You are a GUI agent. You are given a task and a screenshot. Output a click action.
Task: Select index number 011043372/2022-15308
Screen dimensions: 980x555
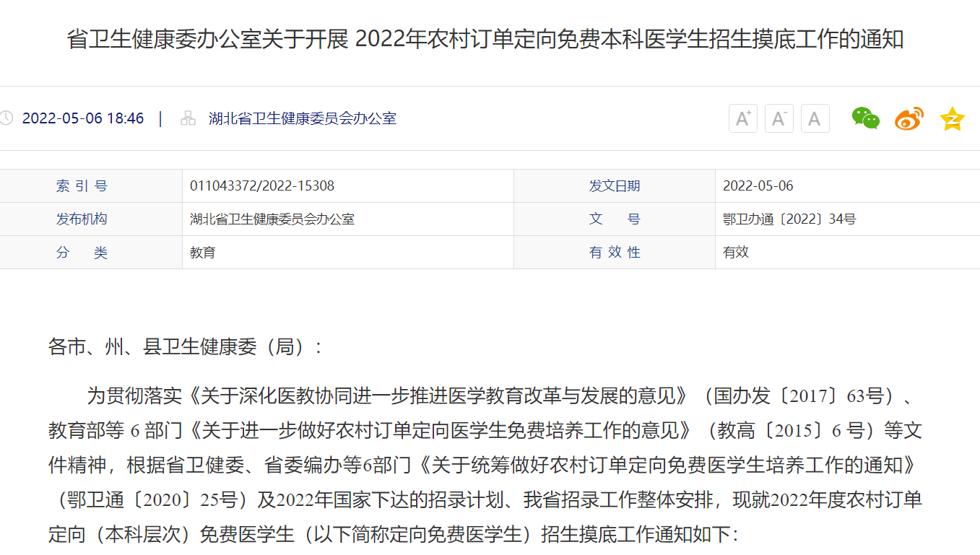point(262,186)
